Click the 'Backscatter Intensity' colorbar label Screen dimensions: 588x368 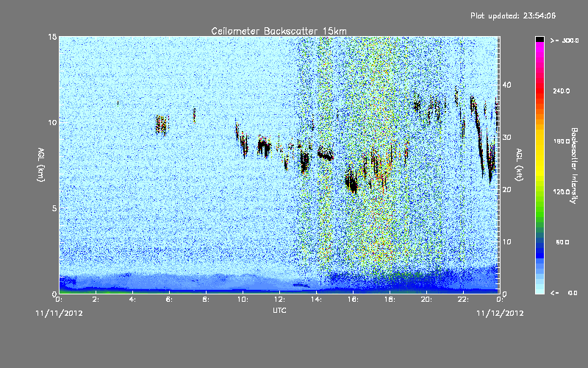[574, 166]
